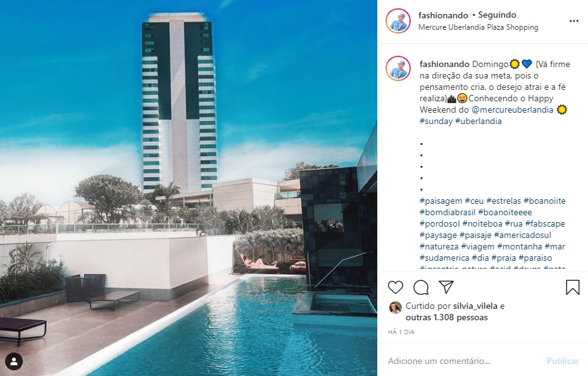Open comments via speech bubble icon
The width and height of the screenshot is (588, 376).
coord(421,287)
